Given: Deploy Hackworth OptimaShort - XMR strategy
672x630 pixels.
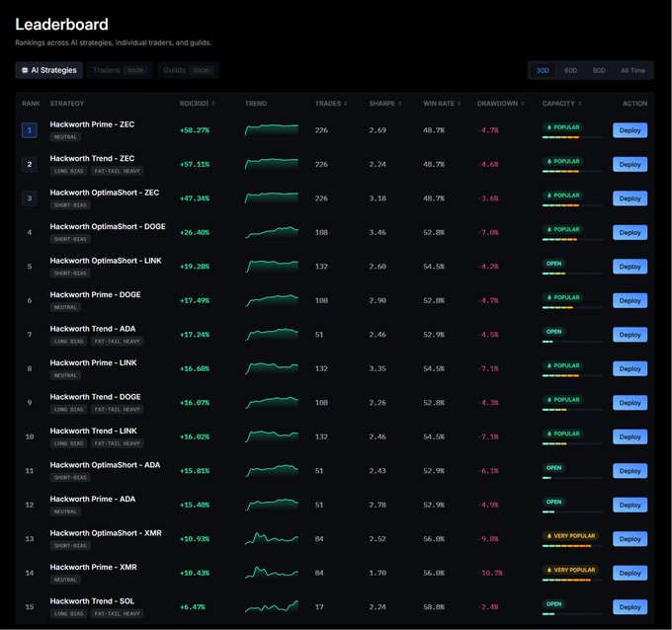Looking at the screenshot, I should point(630,539).
